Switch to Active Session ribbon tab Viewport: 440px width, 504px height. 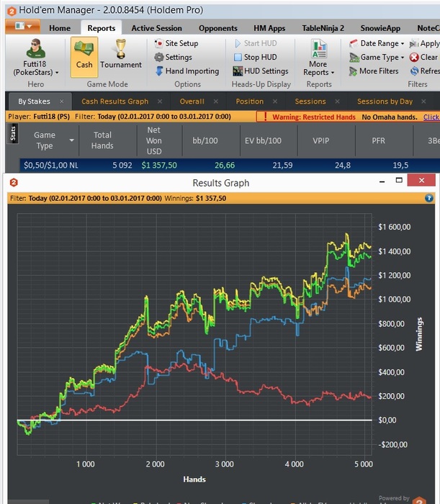pos(156,28)
